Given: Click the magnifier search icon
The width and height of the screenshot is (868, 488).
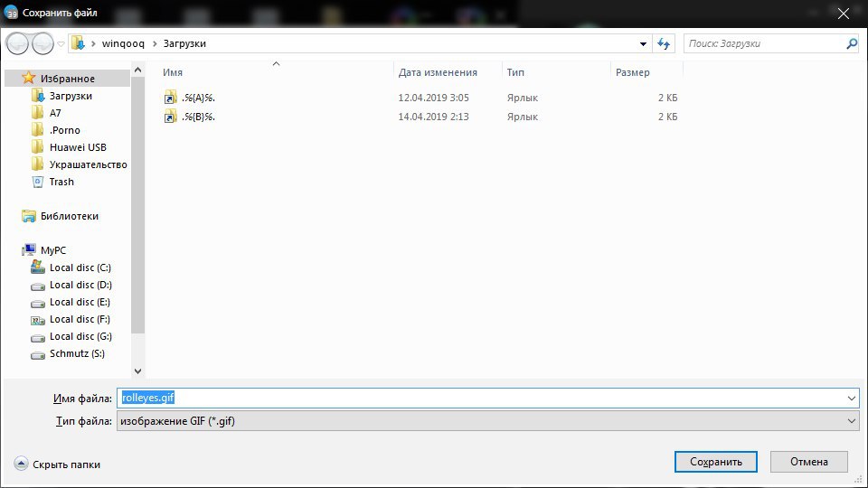Looking at the screenshot, I should [852, 43].
